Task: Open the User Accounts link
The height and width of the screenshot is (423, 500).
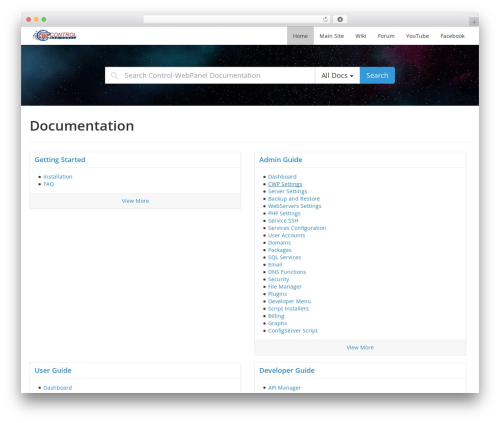Action: [x=287, y=235]
